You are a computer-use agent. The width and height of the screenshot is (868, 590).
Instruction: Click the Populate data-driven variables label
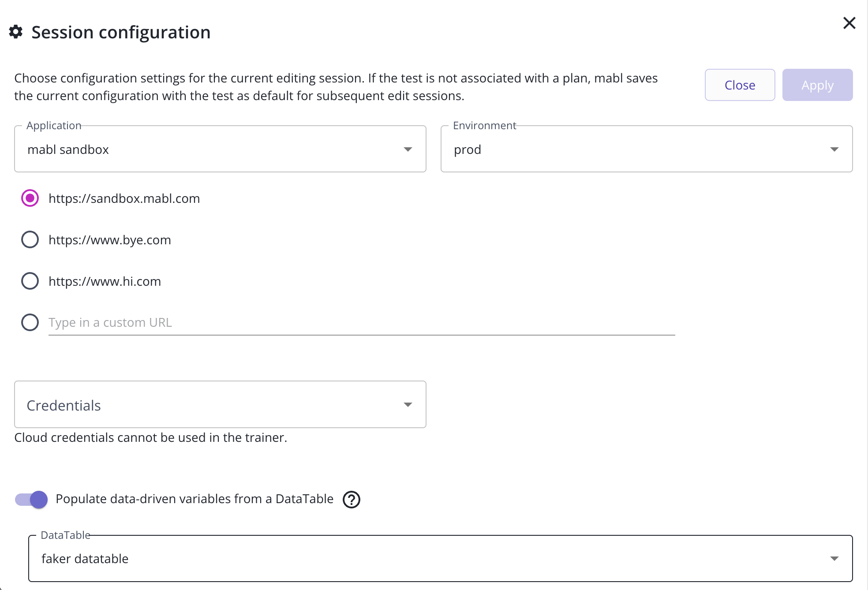tap(195, 499)
